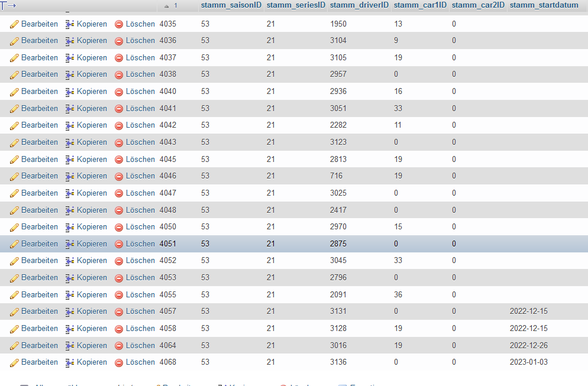Sort by the stamm_saisonID column
This screenshot has height=386, width=588.
[x=231, y=5]
